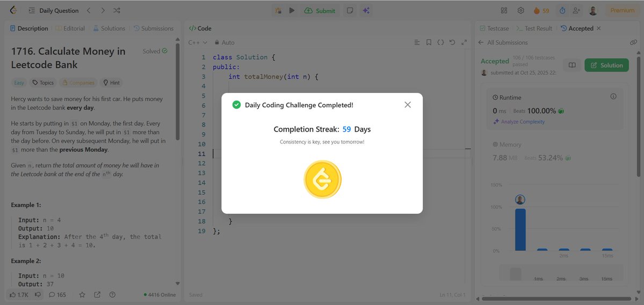Open the C++ language dropdown
Viewport: 644px width, 305px height.
pyautogui.click(x=198, y=42)
